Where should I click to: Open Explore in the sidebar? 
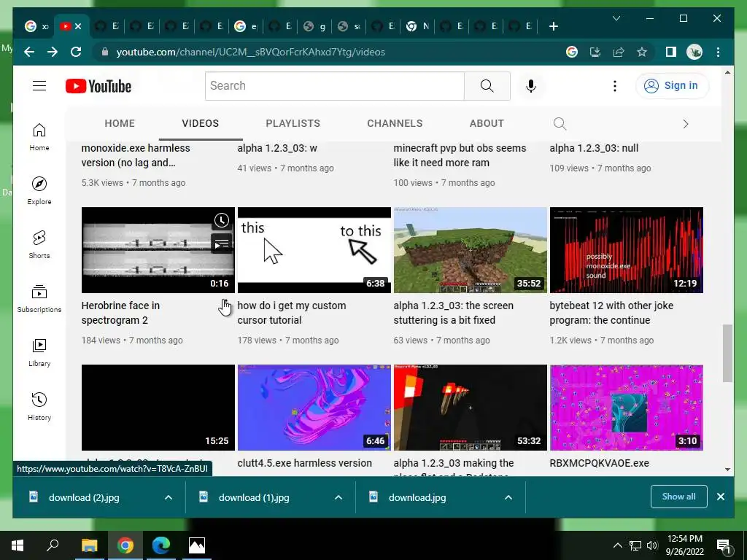[39, 190]
